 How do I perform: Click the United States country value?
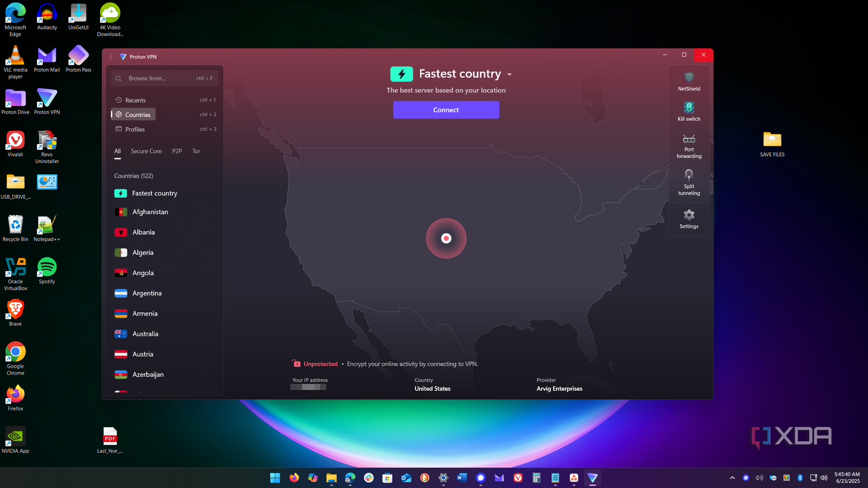click(432, 389)
